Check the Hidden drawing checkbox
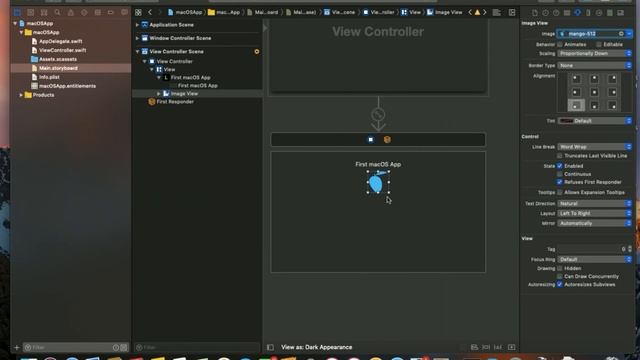Image resolution: width=640 pixels, height=360 pixels. (560, 268)
